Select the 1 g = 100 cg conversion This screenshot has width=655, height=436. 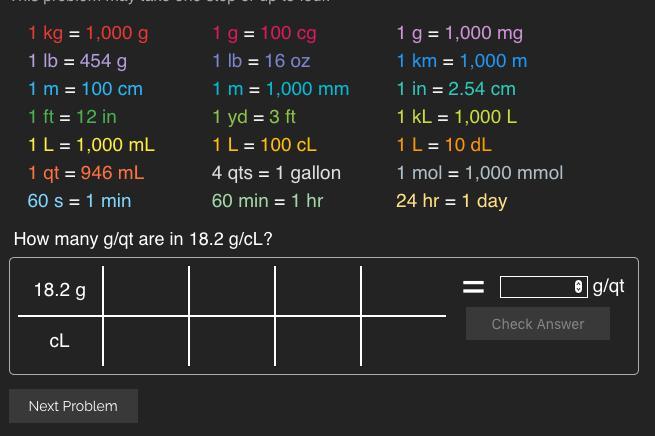pyautogui.click(x=264, y=33)
